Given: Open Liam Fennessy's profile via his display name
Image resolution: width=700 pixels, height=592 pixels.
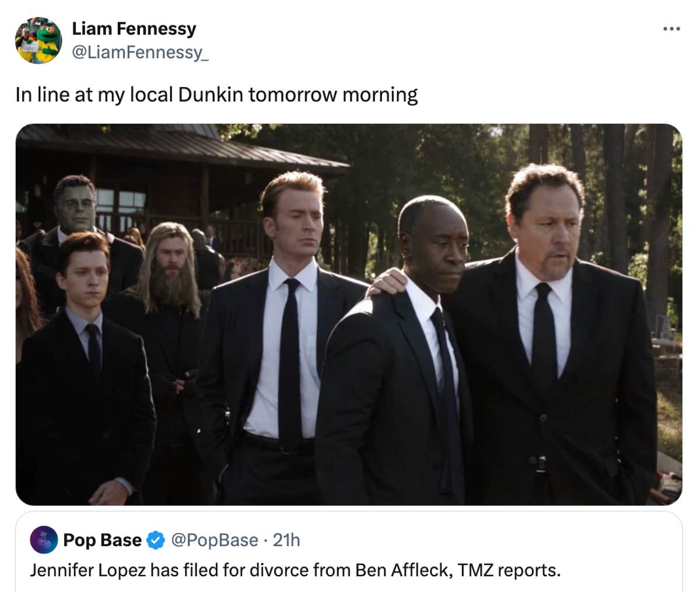Looking at the screenshot, I should pyautogui.click(x=133, y=28).
